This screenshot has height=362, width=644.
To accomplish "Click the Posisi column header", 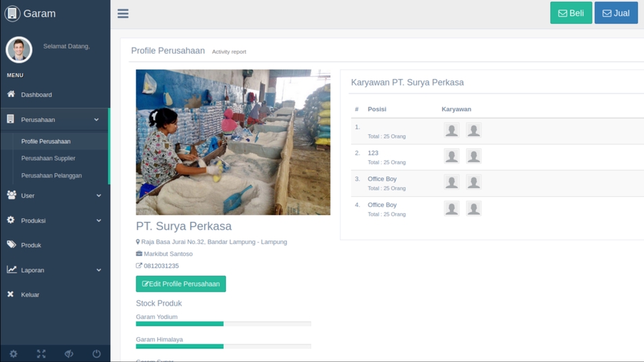I will (x=376, y=109).
